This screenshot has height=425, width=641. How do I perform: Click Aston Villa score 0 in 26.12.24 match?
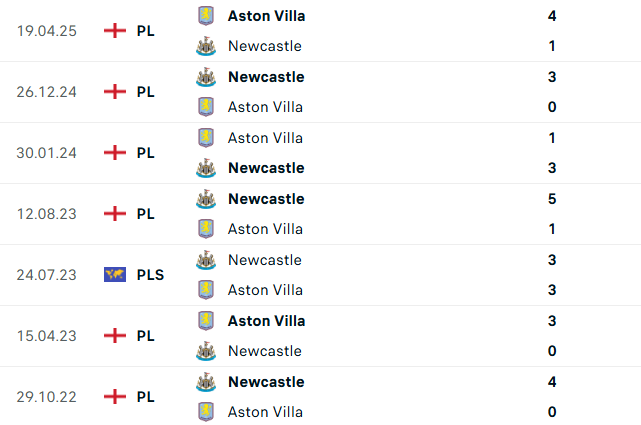[x=552, y=107]
